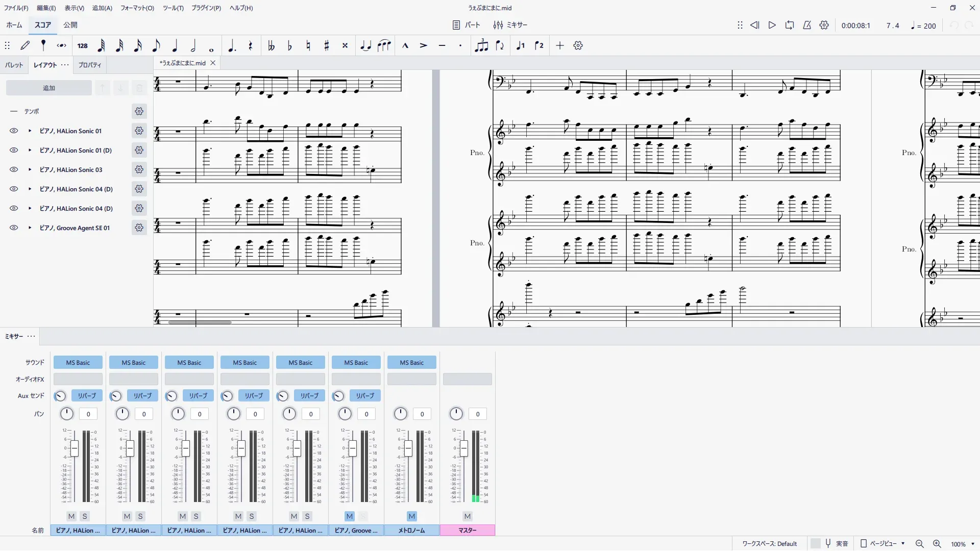
Task: Click the 追加 button in layout panel
Action: [x=49, y=88]
